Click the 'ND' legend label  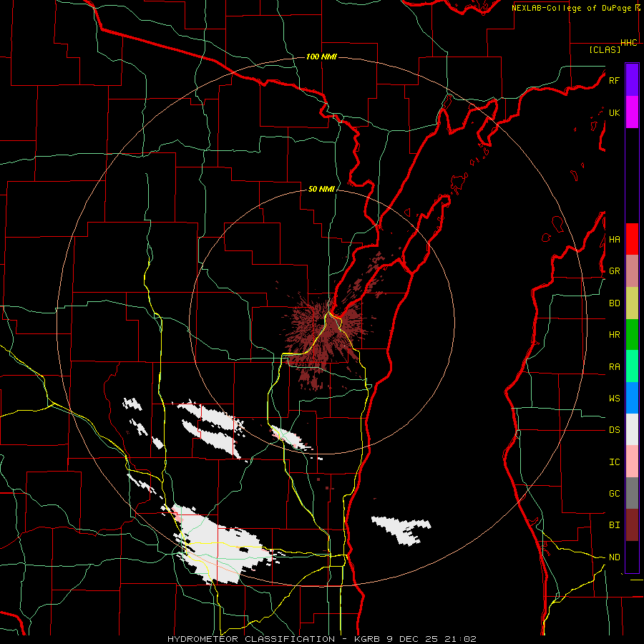point(615,557)
